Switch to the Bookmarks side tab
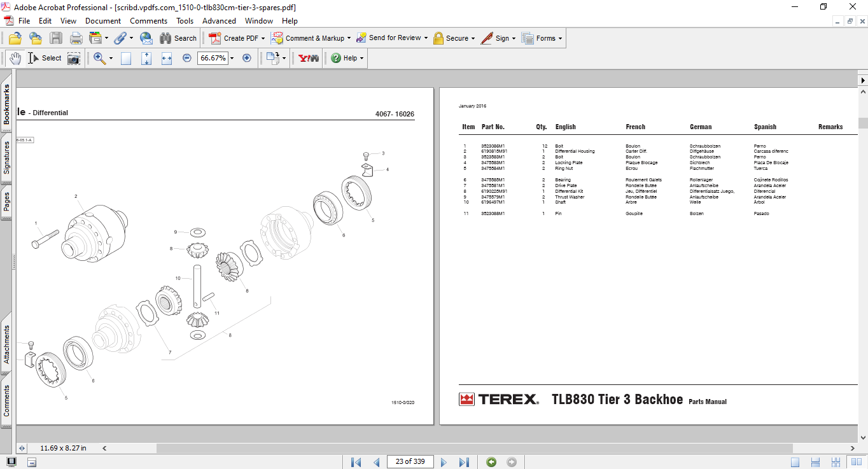The width and height of the screenshot is (868, 469). [x=7, y=105]
